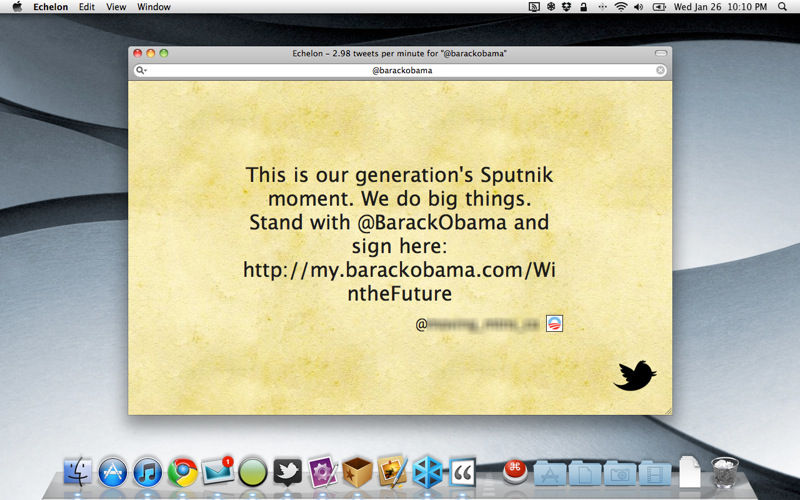Launch Google Chrome from the Dock
800x500 pixels.
[x=183, y=472]
